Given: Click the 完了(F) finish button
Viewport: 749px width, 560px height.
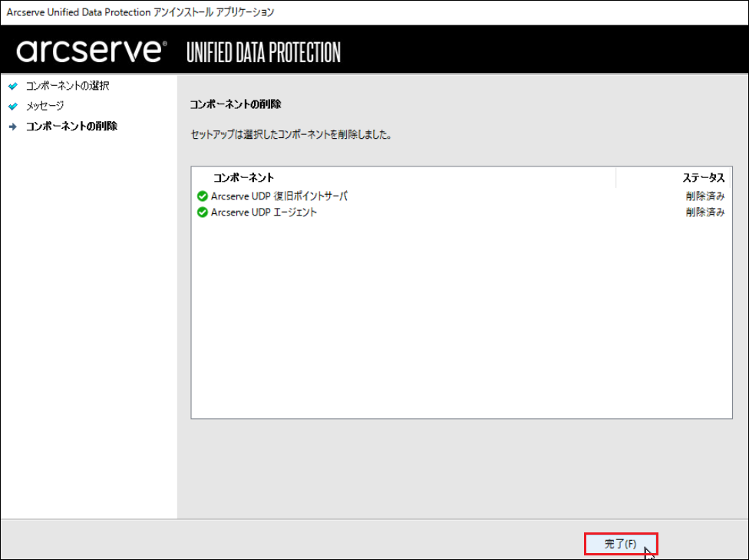Looking at the screenshot, I should click(621, 544).
